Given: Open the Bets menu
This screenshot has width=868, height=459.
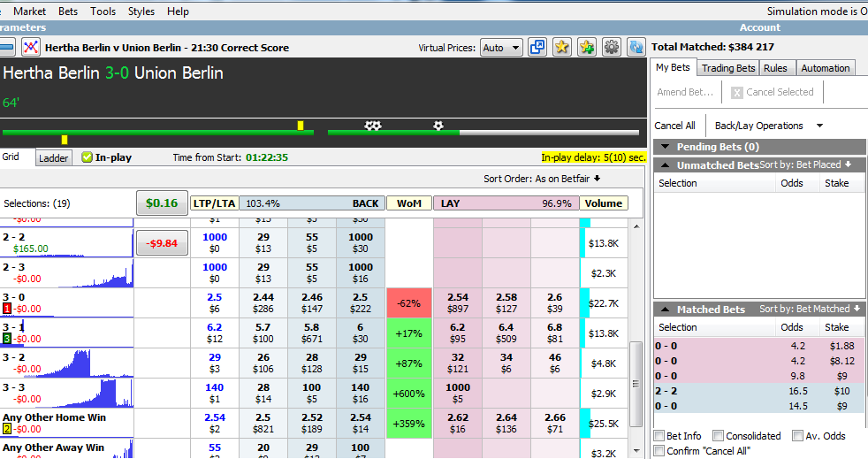Looking at the screenshot, I should 68,11.
